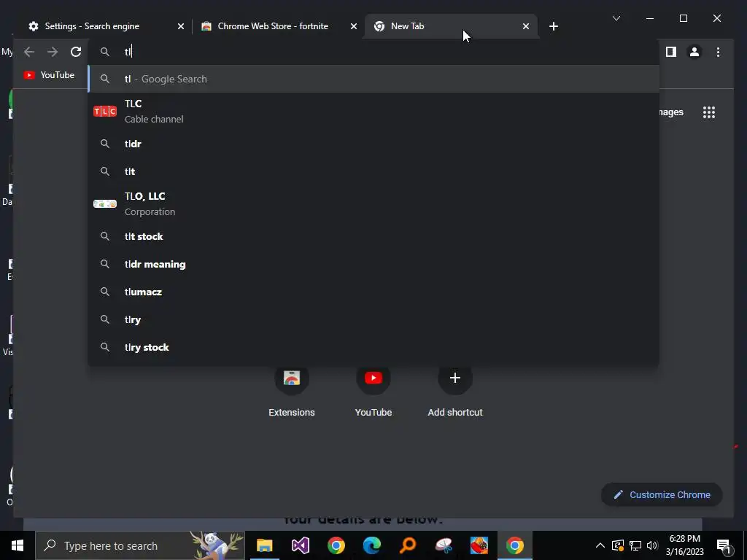Select 'tl - Google Search' suggestion
The height and width of the screenshot is (560, 747).
[x=373, y=79]
